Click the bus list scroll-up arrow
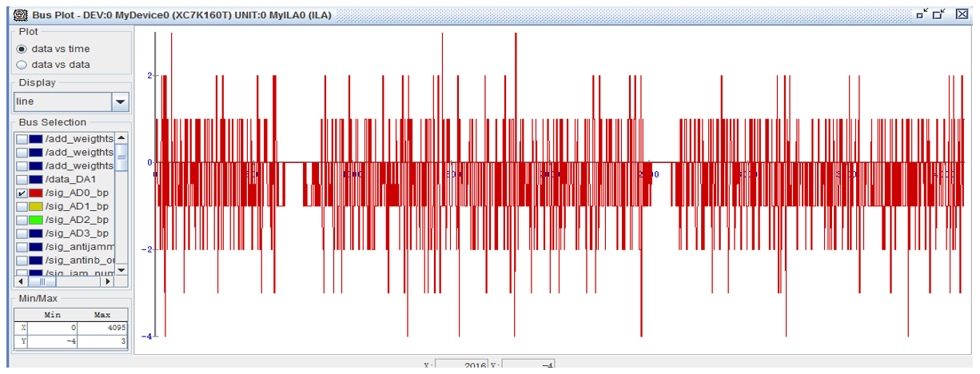980x374 pixels. tap(122, 138)
